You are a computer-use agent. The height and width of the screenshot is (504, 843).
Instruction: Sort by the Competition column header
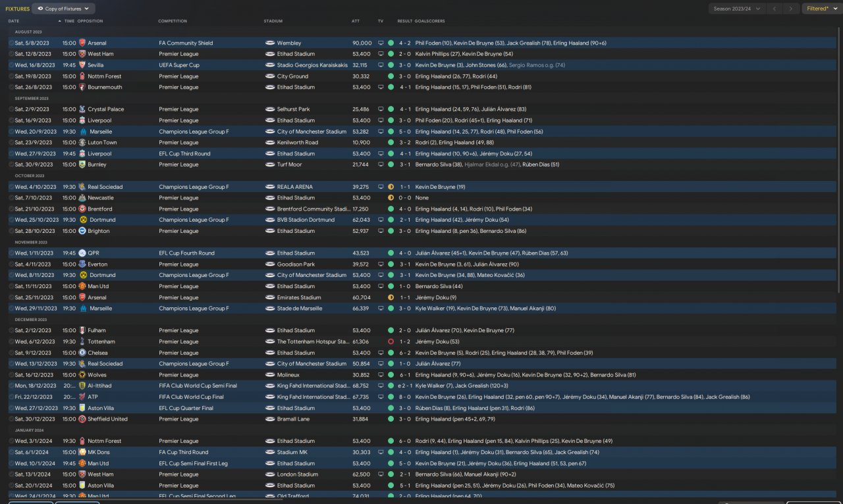coord(173,21)
